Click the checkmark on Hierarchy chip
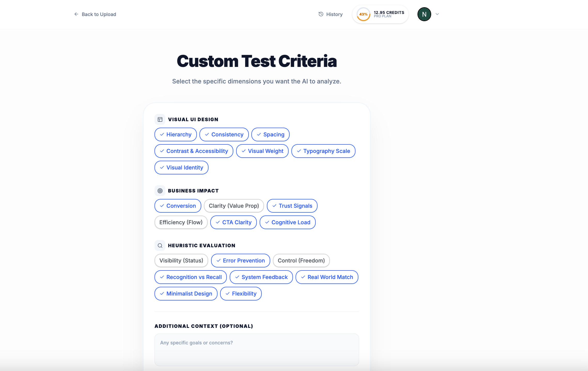Screen dimensions: 588x371 [162, 134]
